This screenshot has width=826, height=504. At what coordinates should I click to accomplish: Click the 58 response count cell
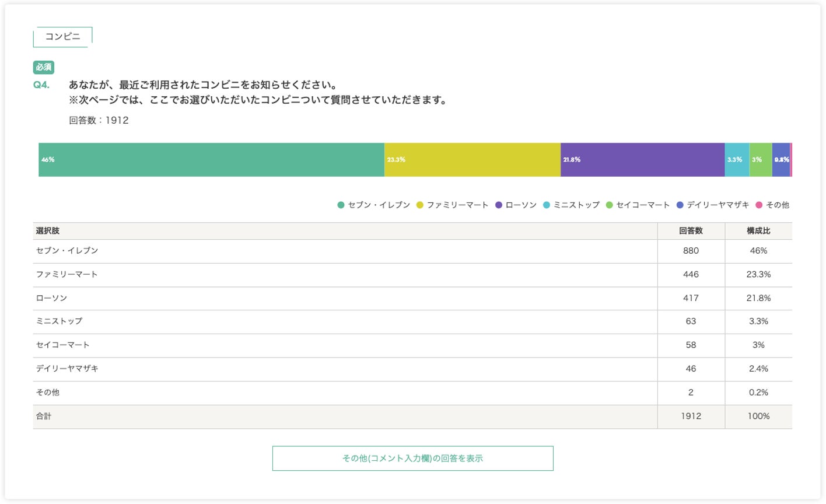(x=691, y=345)
